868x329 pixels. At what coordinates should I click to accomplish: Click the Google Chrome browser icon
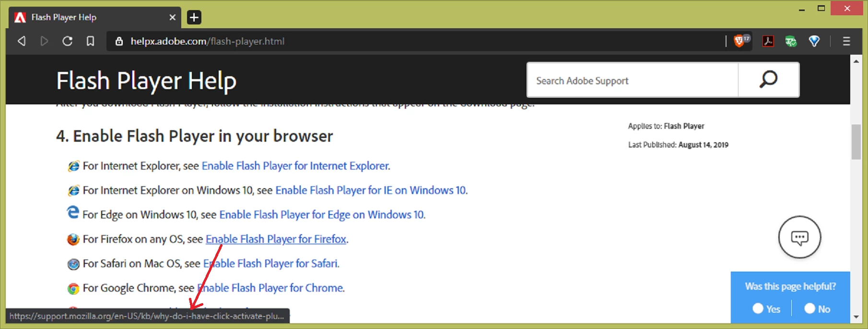point(73,288)
